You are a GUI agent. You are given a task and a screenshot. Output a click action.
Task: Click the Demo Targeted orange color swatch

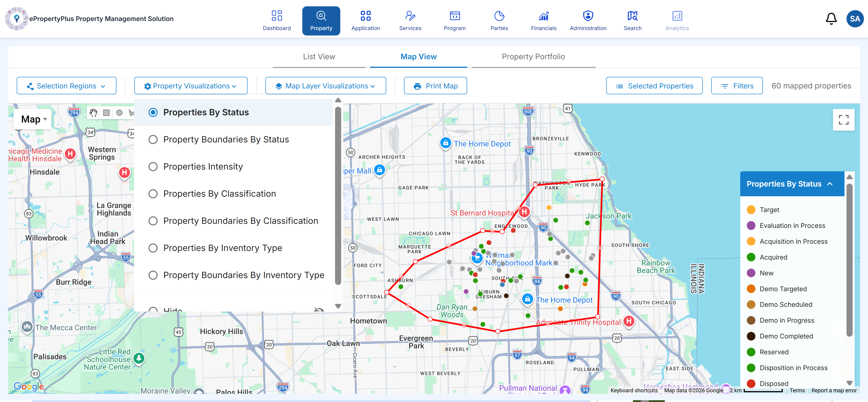pos(751,289)
